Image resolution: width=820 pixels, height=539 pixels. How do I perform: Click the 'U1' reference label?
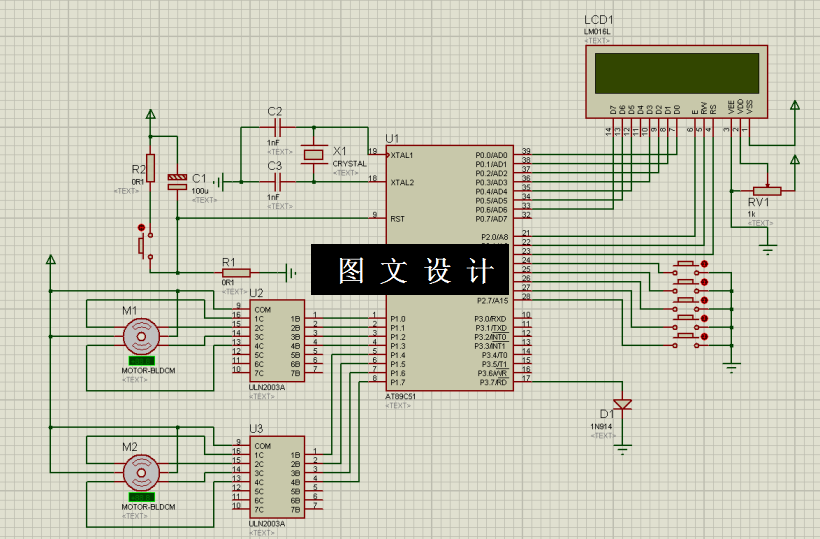pyautogui.click(x=392, y=139)
